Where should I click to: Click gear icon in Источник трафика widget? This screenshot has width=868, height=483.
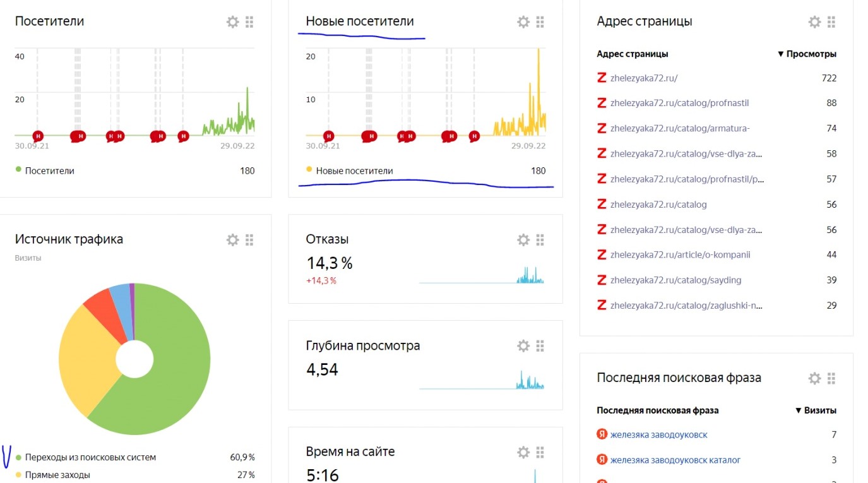[x=232, y=240]
